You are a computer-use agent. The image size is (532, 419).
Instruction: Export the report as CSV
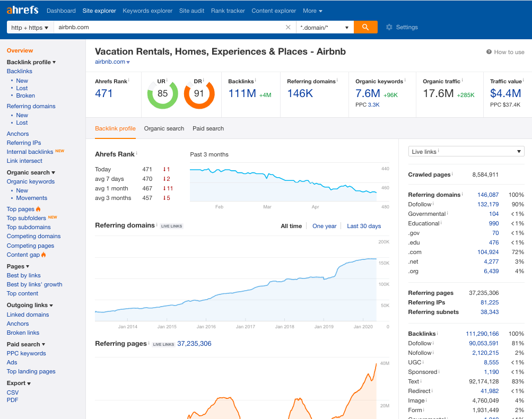(13, 392)
